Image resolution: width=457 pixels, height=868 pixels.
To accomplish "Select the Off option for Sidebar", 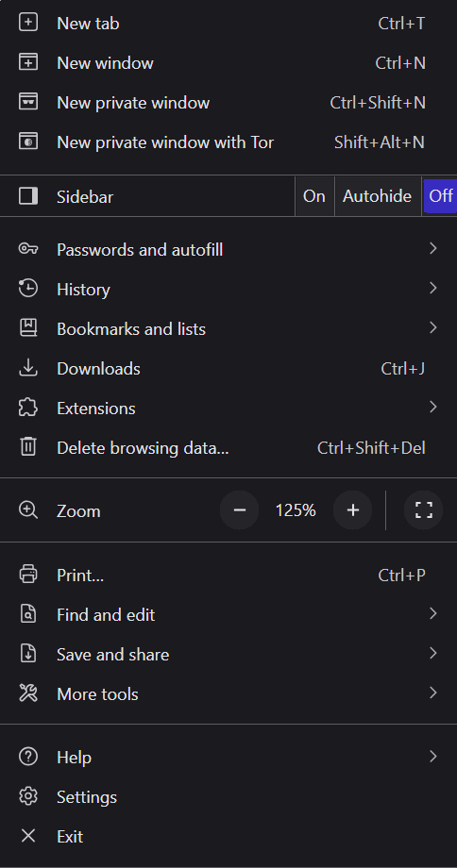I will [x=441, y=196].
